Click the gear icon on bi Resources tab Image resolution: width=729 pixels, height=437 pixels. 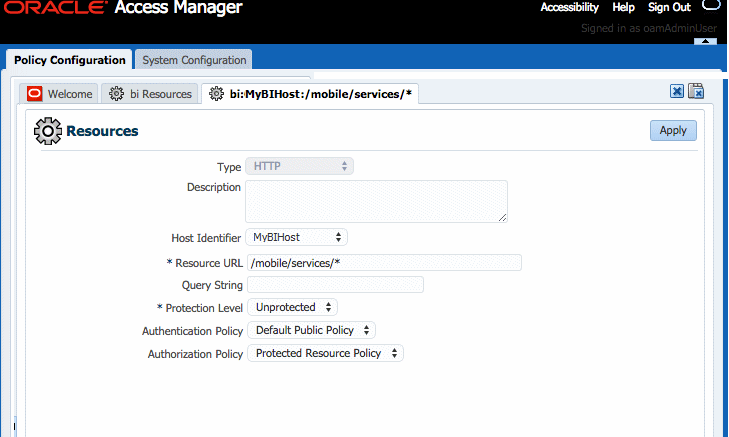click(116, 94)
